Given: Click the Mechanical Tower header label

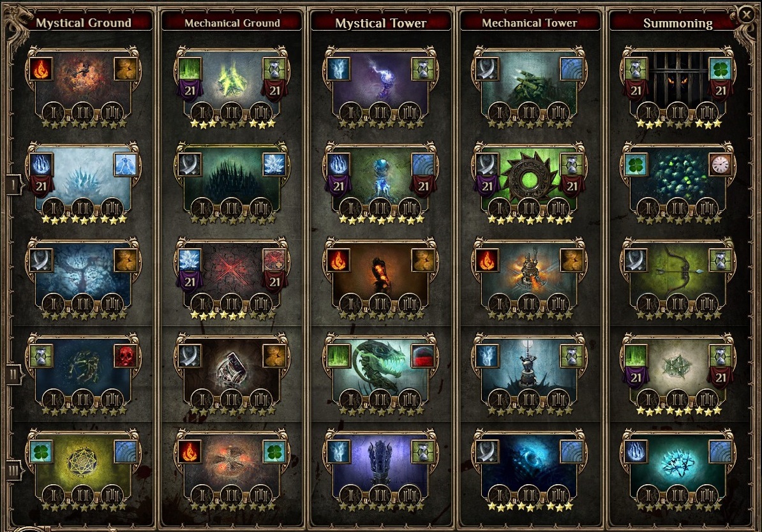Looking at the screenshot, I should coord(530,23).
